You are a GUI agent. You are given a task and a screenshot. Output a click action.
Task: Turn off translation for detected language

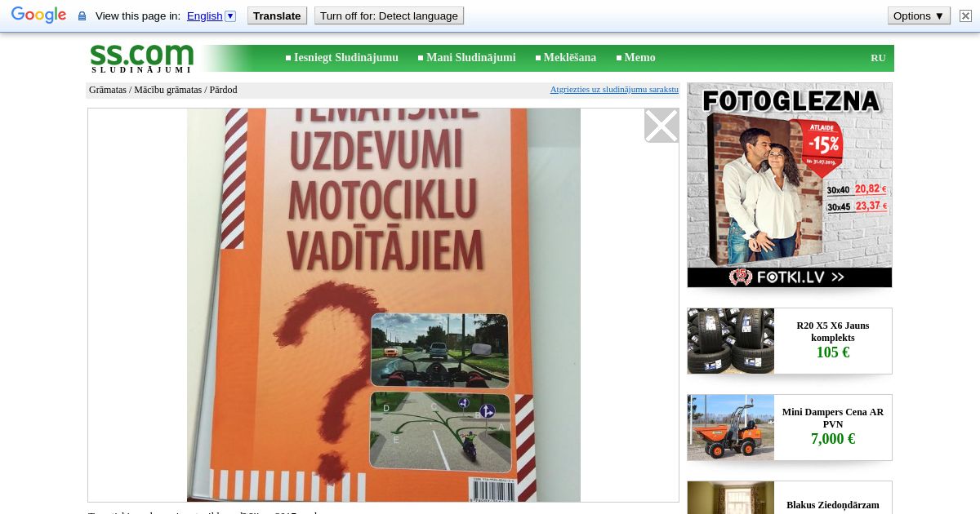point(389,16)
